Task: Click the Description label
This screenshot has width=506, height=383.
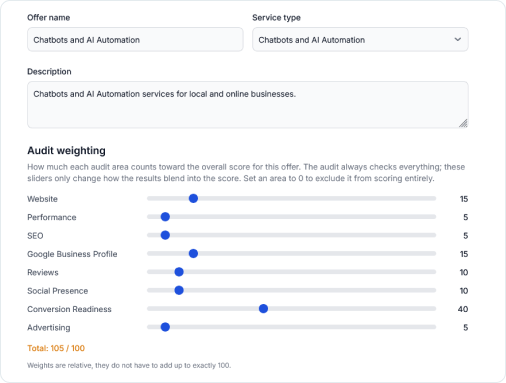Action: coord(49,72)
